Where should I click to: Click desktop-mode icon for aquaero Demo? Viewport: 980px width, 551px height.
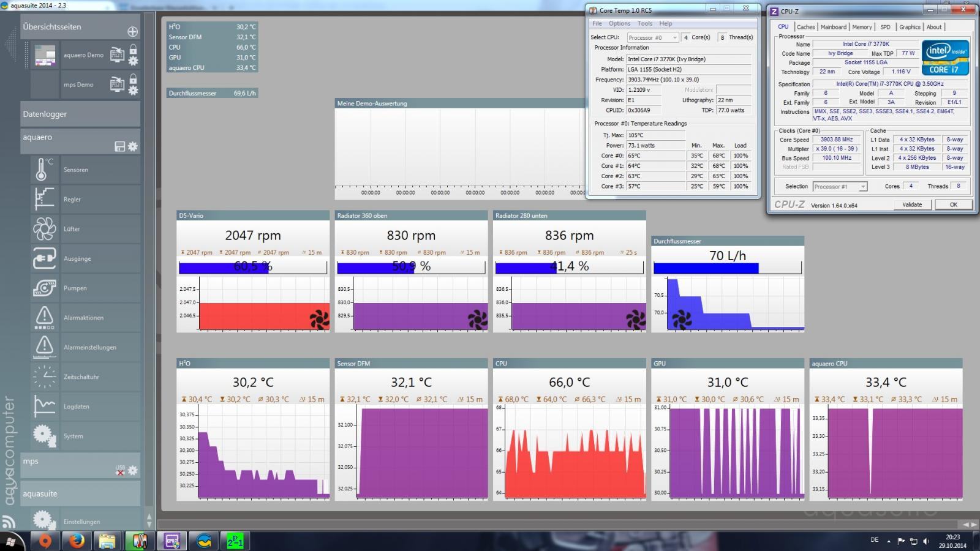pyautogui.click(x=117, y=55)
